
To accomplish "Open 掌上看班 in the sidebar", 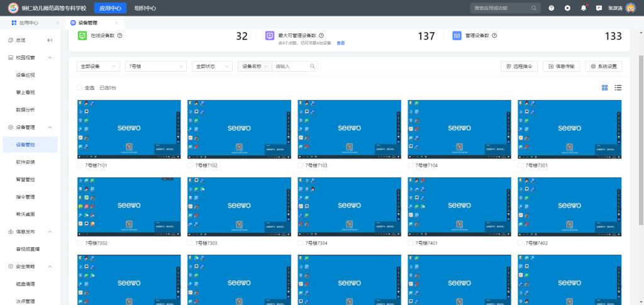I will [x=25, y=92].
